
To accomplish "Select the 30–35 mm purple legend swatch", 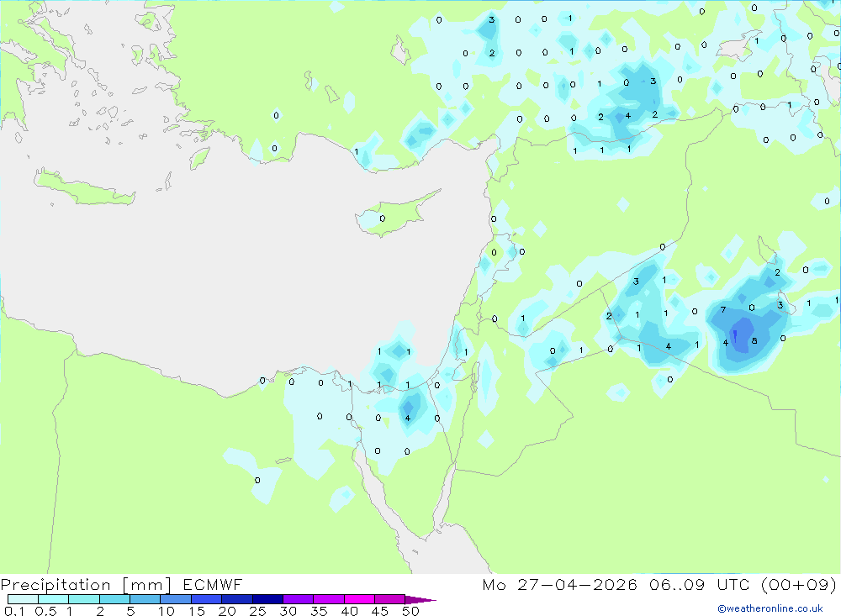I will pos(299,599).
